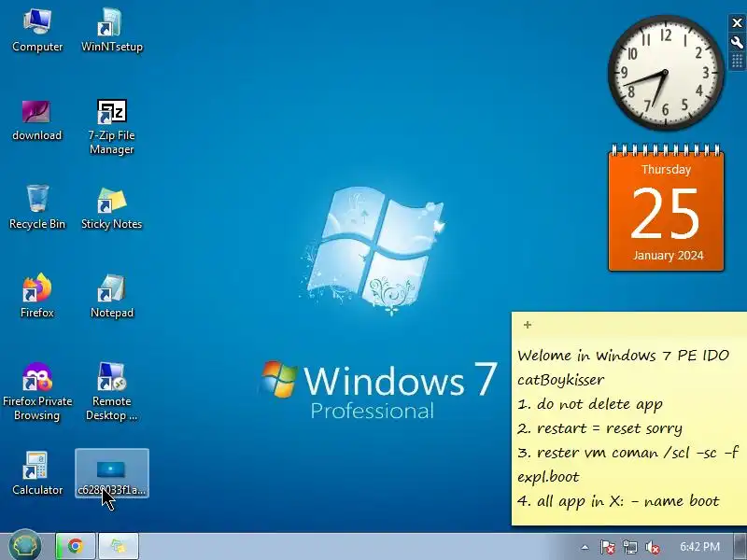This screenshot has width=747, height=560.
Task: Open the Computer desktop icon
Action: [x=37, y=30]
